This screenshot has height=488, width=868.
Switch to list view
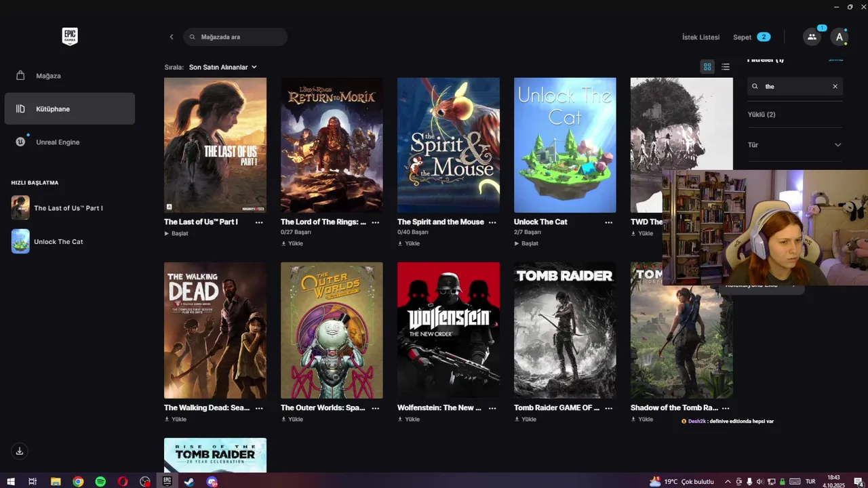(x=726, y=66)
